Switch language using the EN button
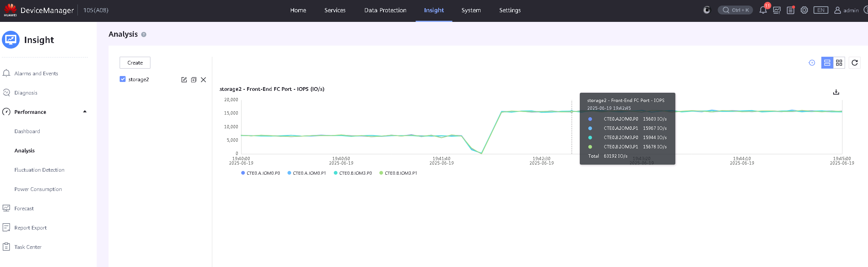The height and width of the screenshot is (267, 868). click(x=821, y=10)
